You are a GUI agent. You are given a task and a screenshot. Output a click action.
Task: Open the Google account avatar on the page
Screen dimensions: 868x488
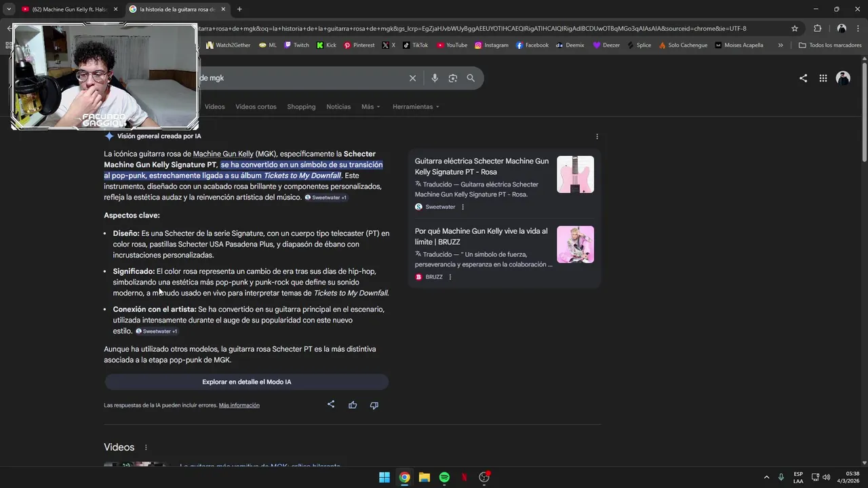[843, 78]
